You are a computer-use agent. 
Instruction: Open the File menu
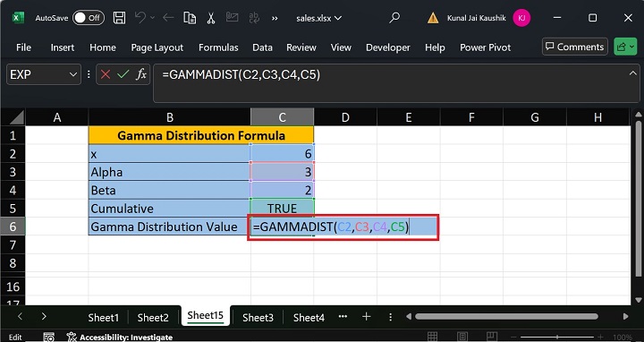tap(23, 47)
